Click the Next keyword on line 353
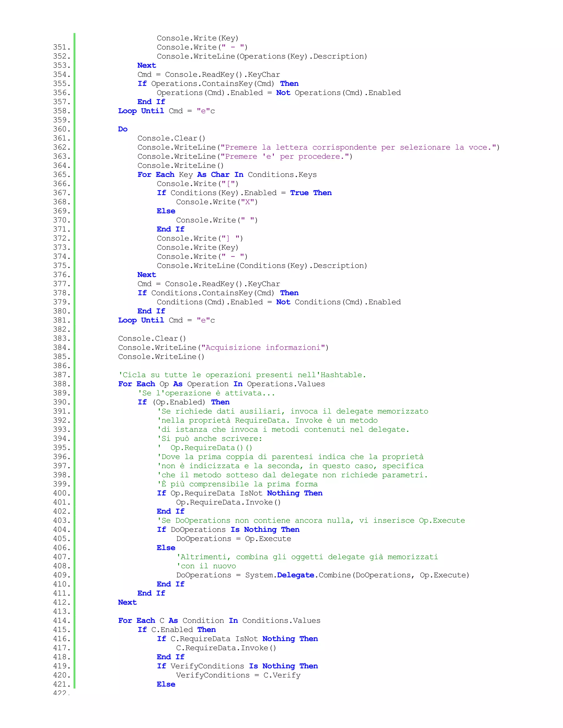The height and width of the screenshot is (728, 563). pyautogui.click(x=147, y=65)
